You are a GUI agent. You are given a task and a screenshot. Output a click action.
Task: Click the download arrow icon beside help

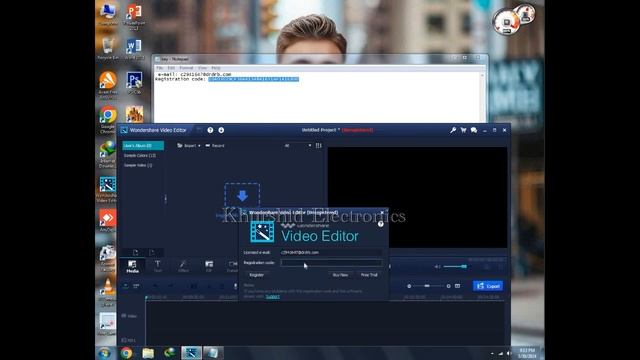[221, 130]
